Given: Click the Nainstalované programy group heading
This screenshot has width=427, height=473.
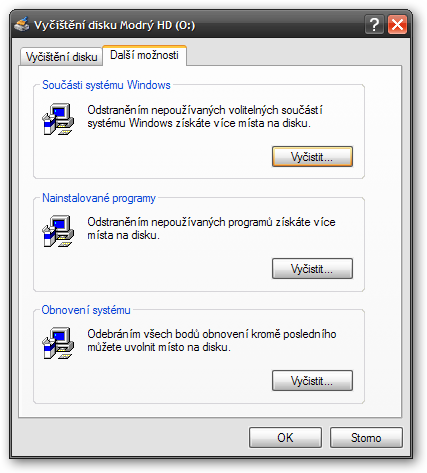Looking at the screenshot, I should click(x=99, y=198).
